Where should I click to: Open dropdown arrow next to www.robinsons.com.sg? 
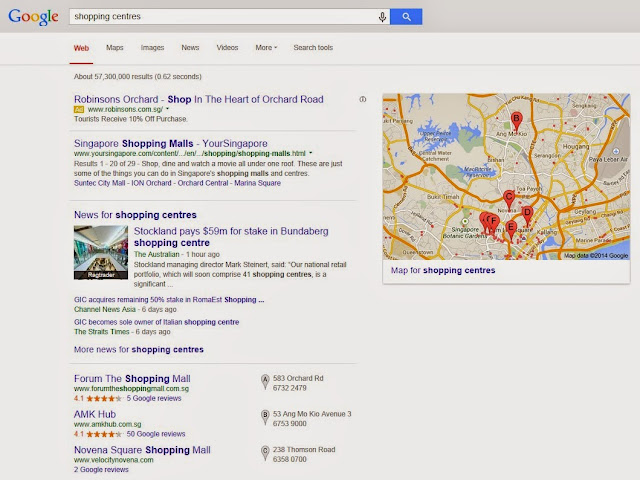coord(167,109)
